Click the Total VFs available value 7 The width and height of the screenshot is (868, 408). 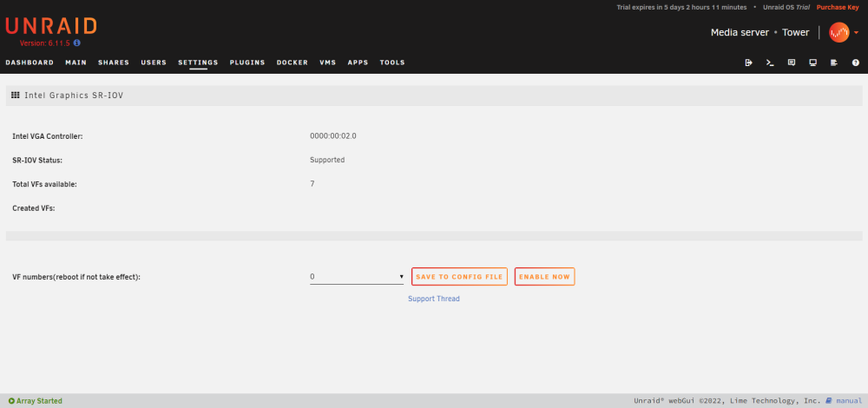click(x=312, y=184)
